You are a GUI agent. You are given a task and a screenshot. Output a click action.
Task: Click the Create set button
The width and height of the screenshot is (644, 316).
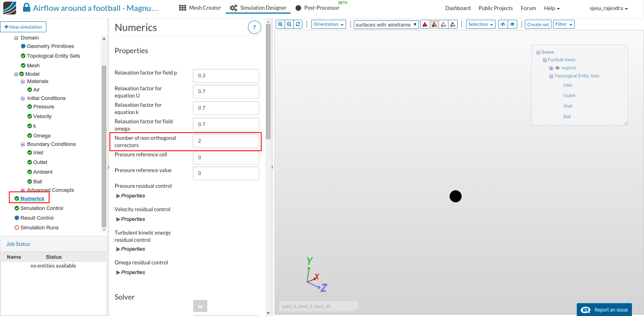pyautogui.click(x=538, y=24)
